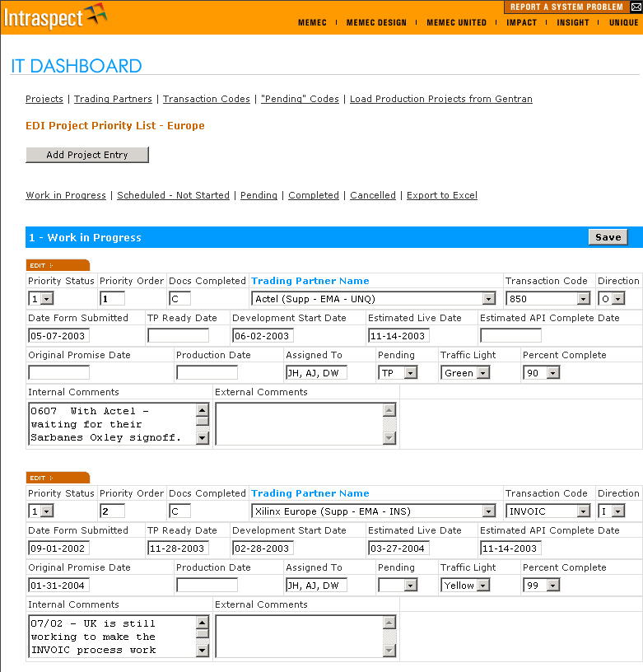Save the Work in Progress section
This screenshot has width=643, height=672.
(x=608, y=237)
